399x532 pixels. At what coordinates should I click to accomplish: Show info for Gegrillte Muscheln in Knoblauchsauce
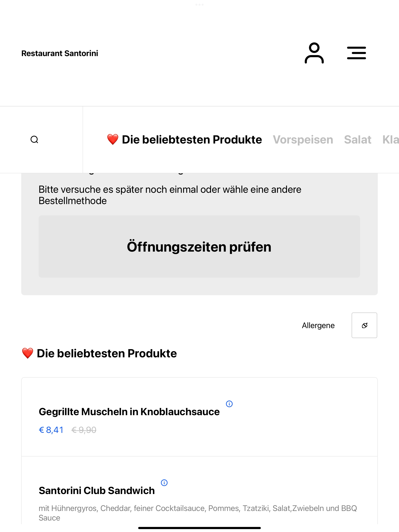point(229,404)
